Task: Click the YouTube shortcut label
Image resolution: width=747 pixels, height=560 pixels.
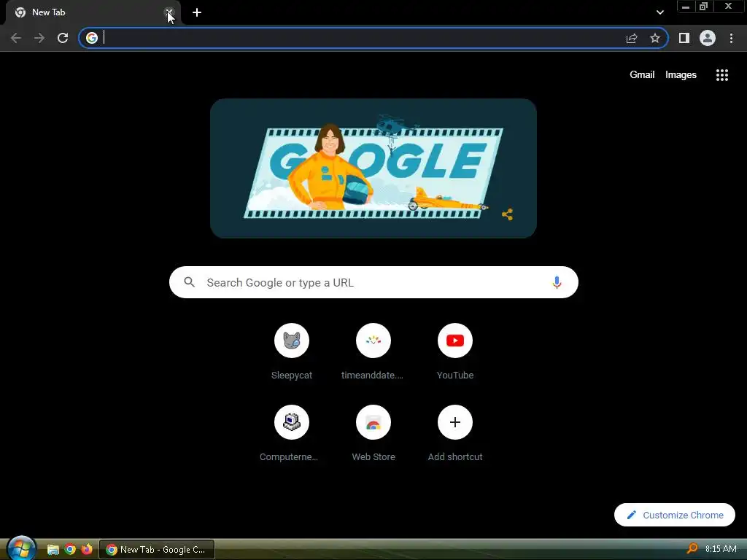Action: (455, 376)
